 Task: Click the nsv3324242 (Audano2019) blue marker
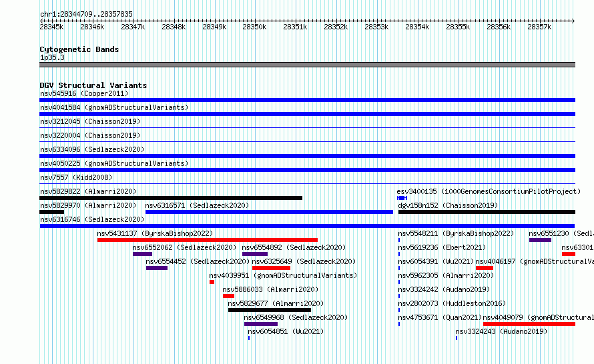[x=399, y=296]
